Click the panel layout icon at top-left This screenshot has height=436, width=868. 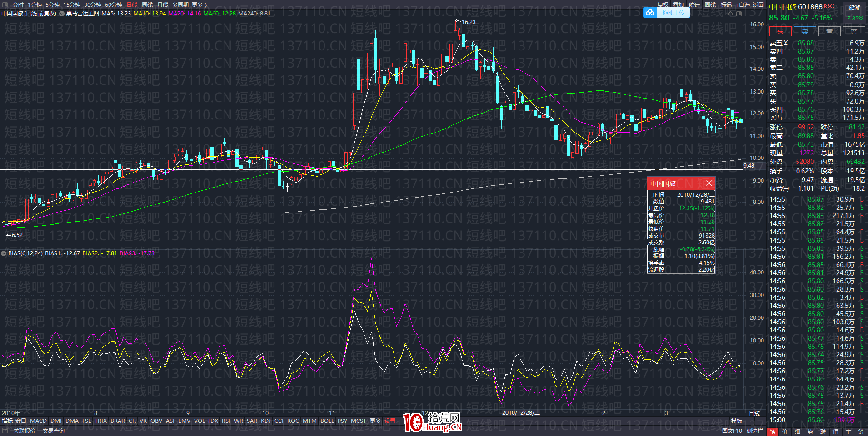point(5,5)
